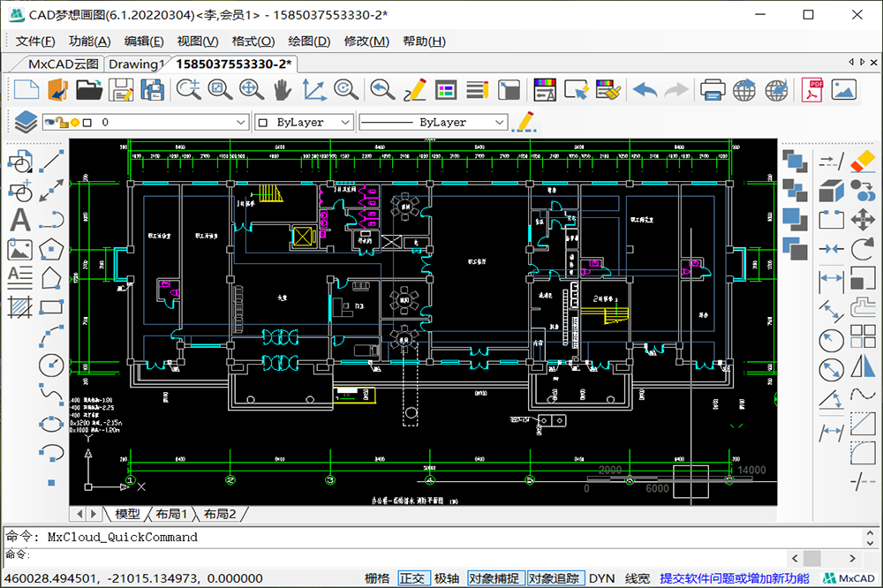The width and height of the screenshot is (883, 588).
Task: Choose the Hatch fill tool
Action: click(19, 305)
